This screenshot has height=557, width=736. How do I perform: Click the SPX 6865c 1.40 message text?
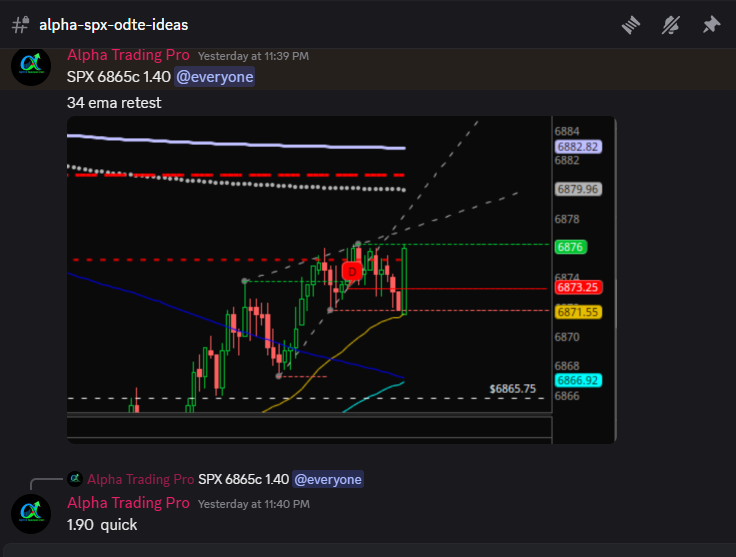[x=119, y=76]
